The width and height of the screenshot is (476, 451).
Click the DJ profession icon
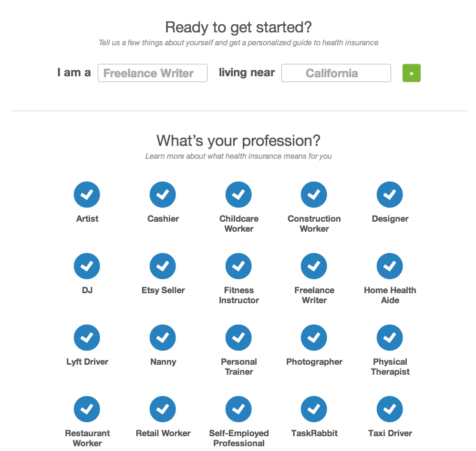(87, 266)
